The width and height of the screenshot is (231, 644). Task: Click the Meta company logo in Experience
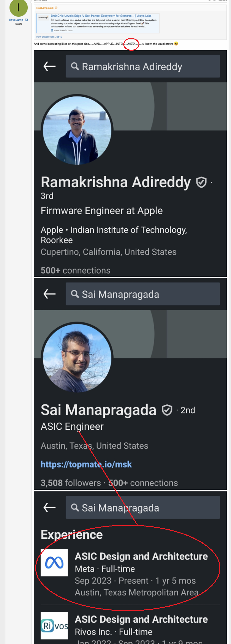pos(54,563)
